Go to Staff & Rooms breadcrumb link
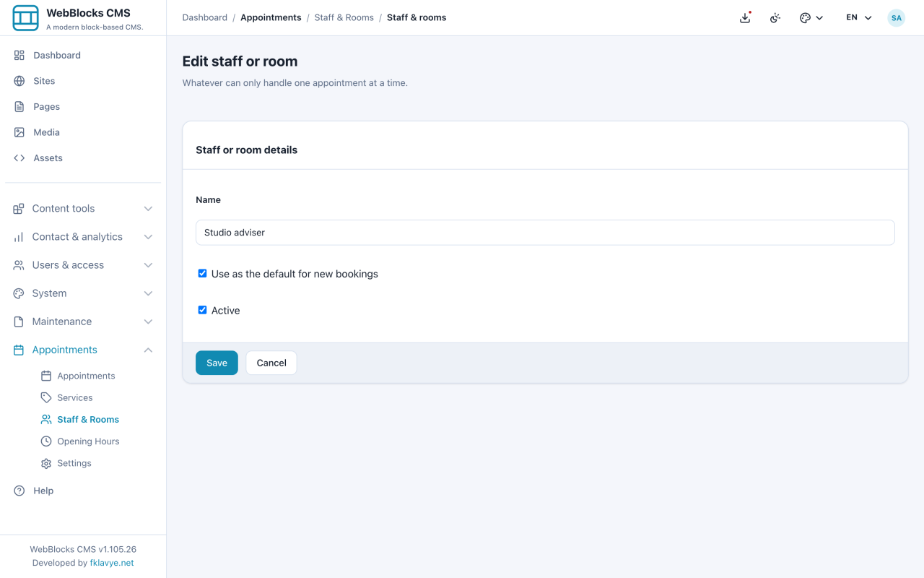 click(344, 17)
